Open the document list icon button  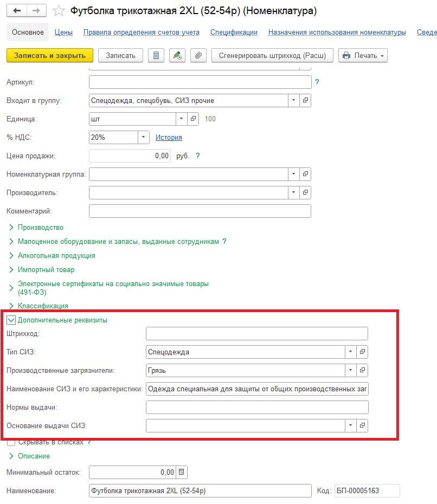tap(156, 56)
